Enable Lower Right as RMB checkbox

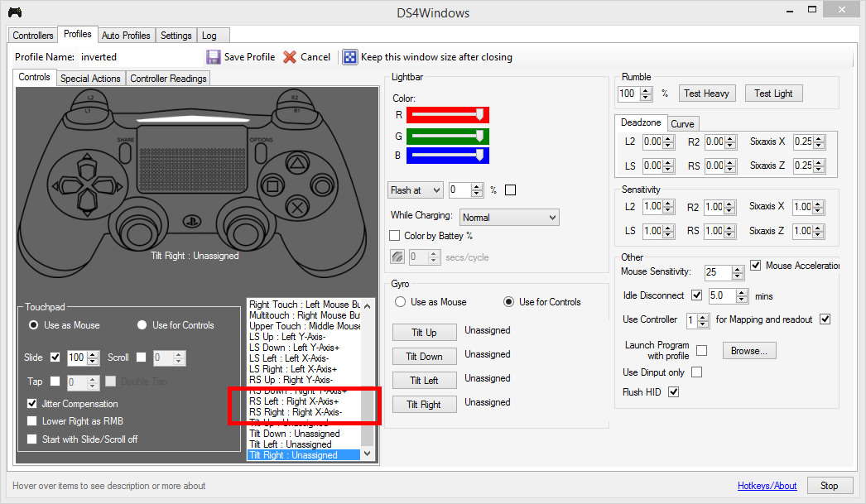tap(32, 421)
